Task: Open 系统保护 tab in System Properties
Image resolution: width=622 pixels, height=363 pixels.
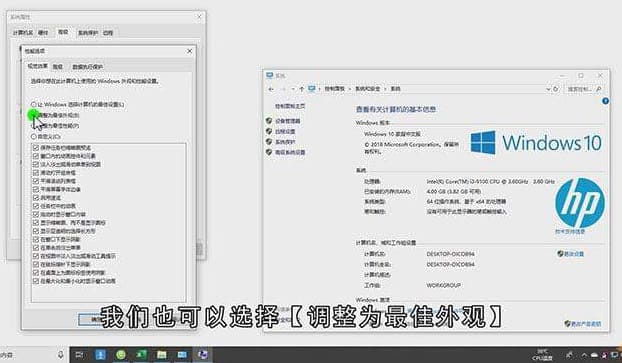Action: [x=88, y=33]
